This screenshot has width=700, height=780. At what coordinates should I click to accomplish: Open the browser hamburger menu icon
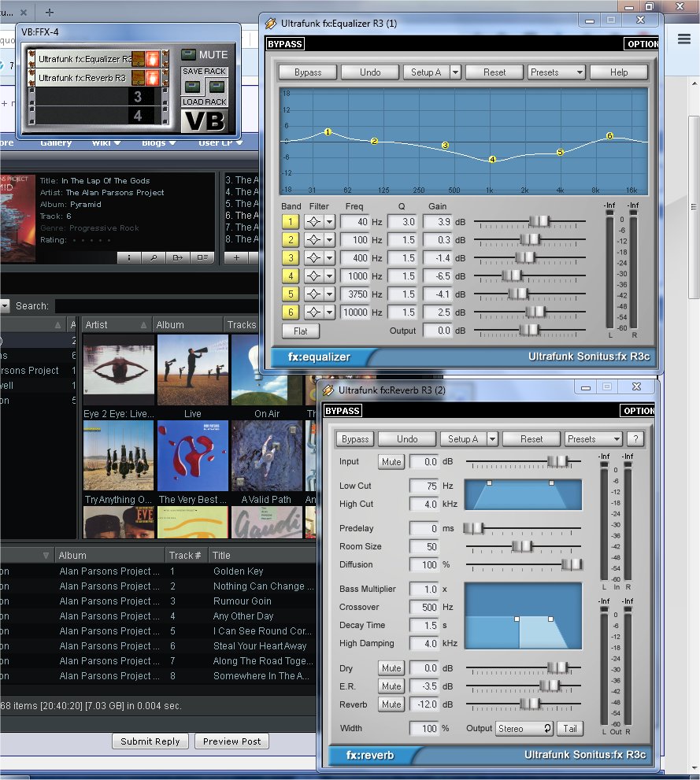[x=684, y=39]
